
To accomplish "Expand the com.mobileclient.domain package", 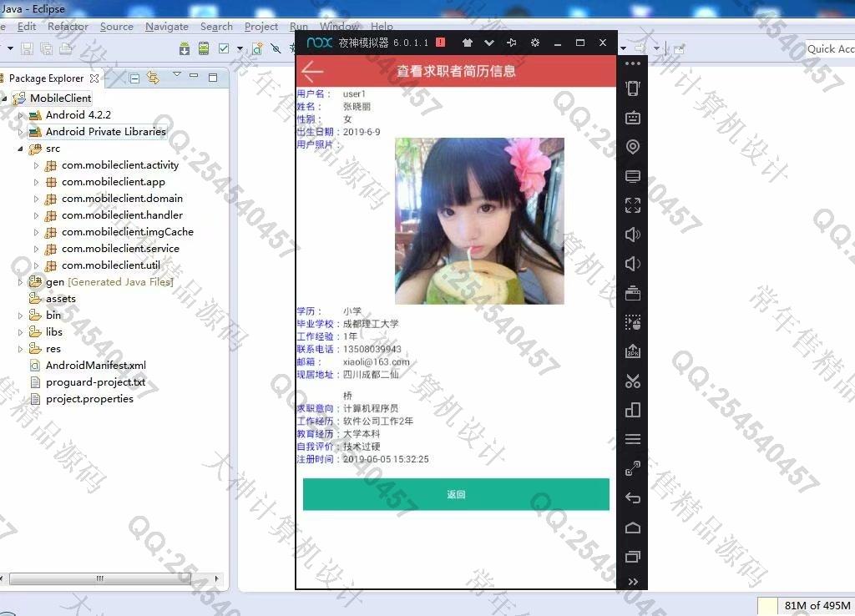I will [36, 199].
